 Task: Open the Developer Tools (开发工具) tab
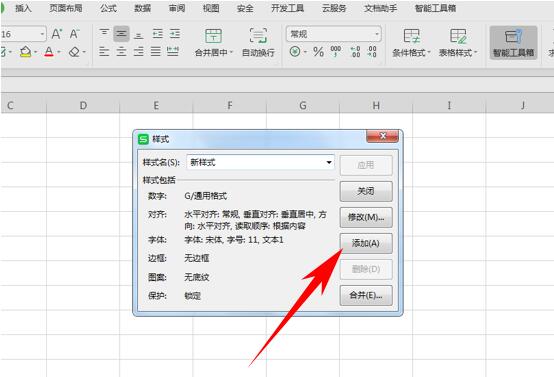click(287, 8)
